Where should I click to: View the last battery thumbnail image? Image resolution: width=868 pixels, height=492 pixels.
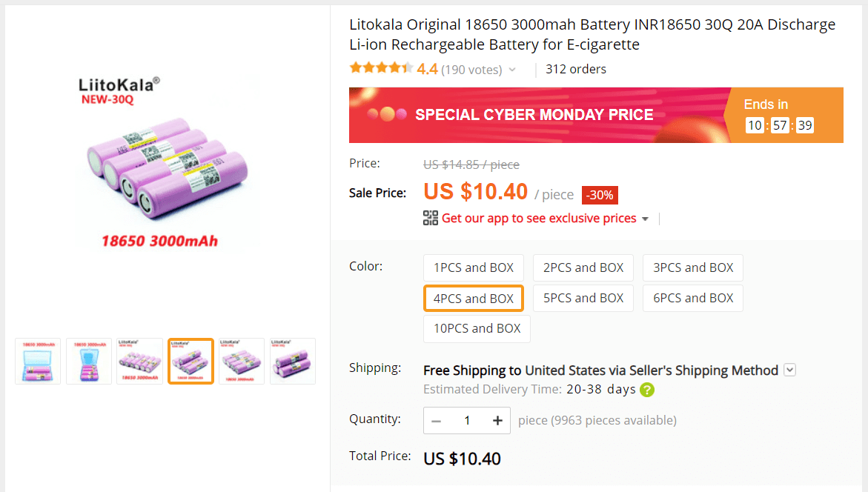pos(293,361)
